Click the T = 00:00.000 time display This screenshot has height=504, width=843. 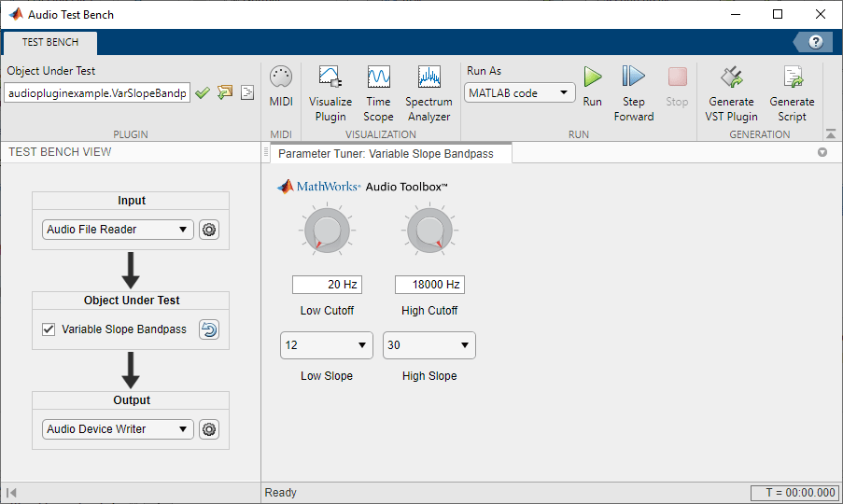point(795,493)
